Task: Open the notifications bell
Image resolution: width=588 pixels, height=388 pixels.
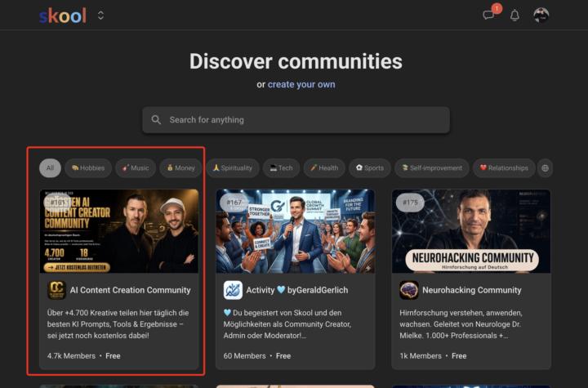Action: (x=514, y=16)
